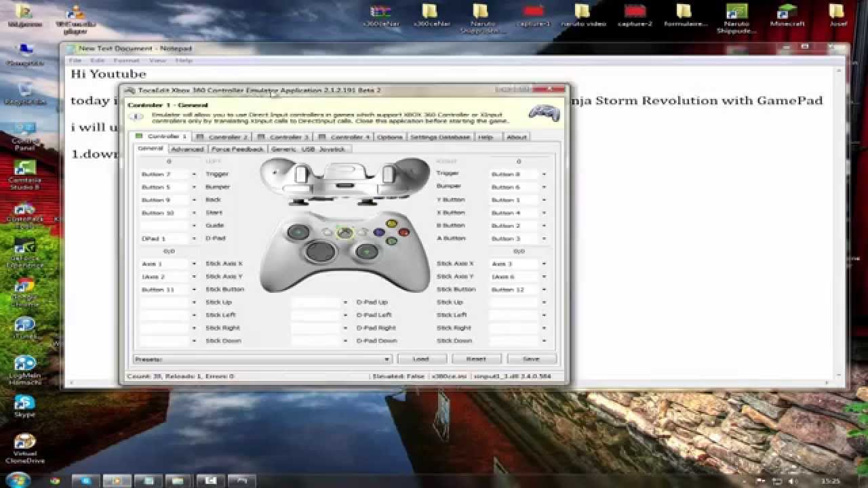Click green A button on controller image
Viewport: 868px width, 488px height.
click(x=391, y=241)
